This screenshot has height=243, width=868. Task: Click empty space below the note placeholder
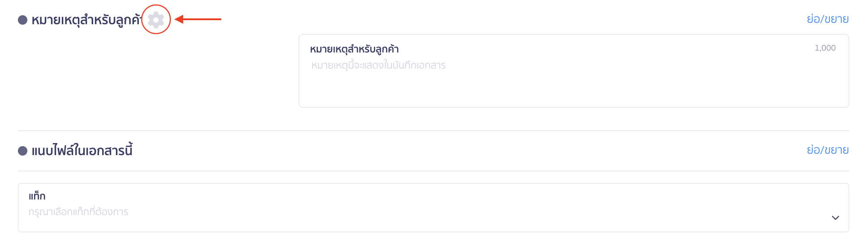coord(493,92)
